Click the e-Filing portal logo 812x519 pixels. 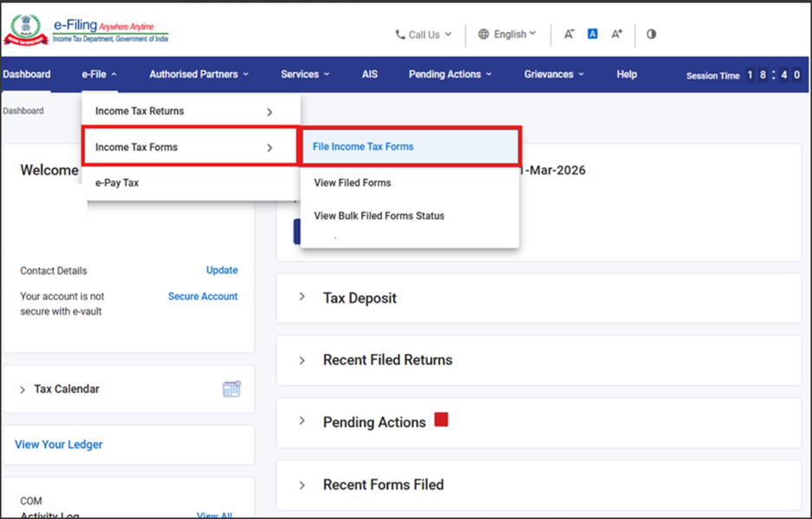[x=85, y=30]
